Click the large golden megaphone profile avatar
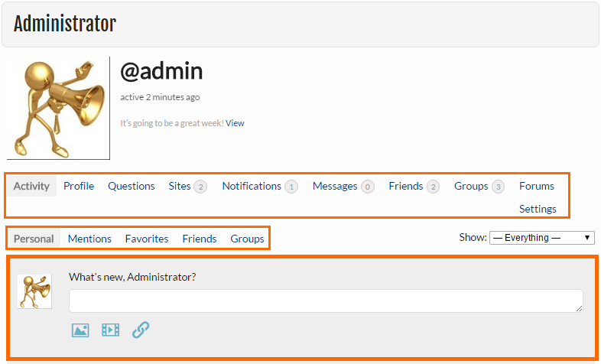601x364 pixels. 58,108
